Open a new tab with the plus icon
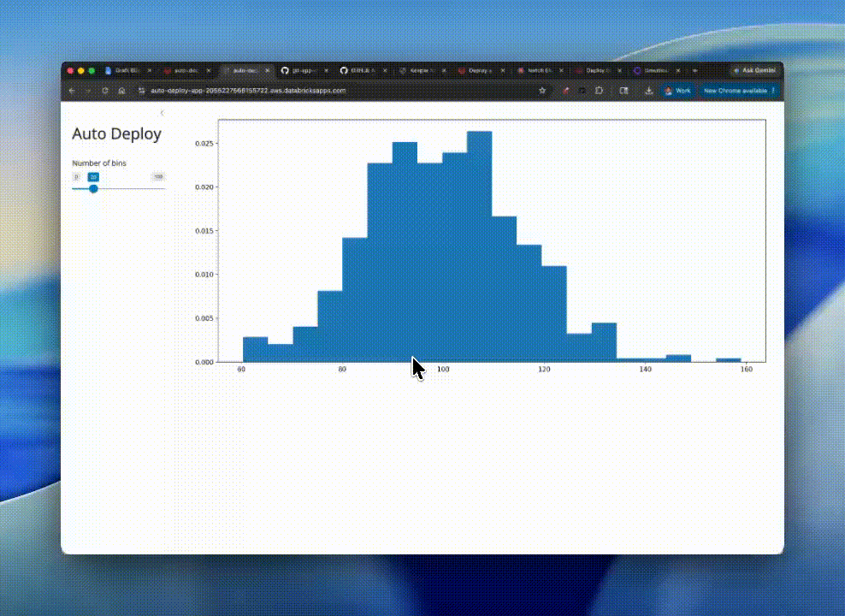The width and height of the screenshot is (845, 616). tap(694, 71)
